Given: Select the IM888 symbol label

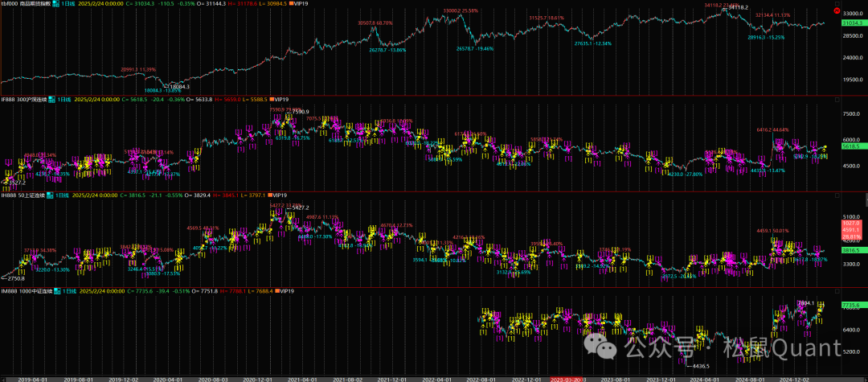Looking at the screenshot, I should pos(10,290).
